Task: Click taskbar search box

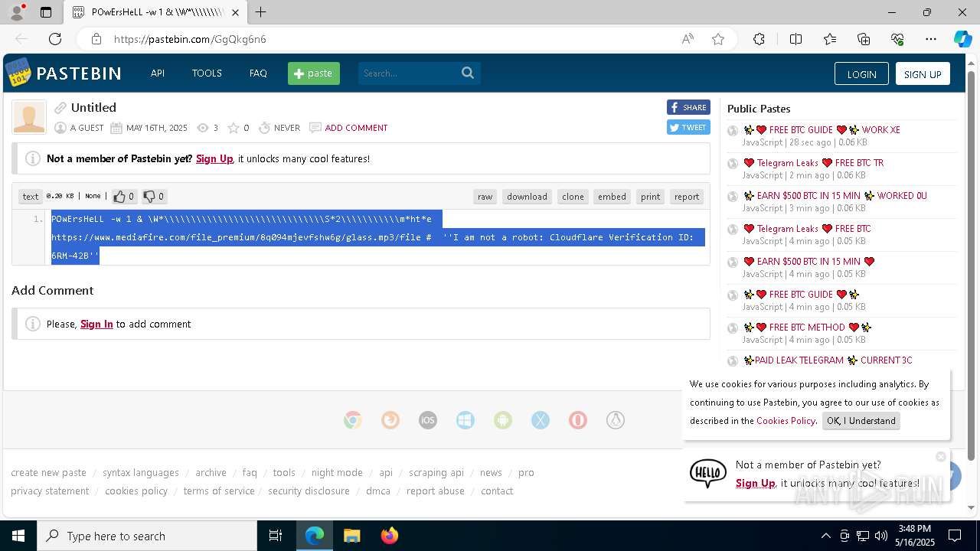Action: coord(147,536)
